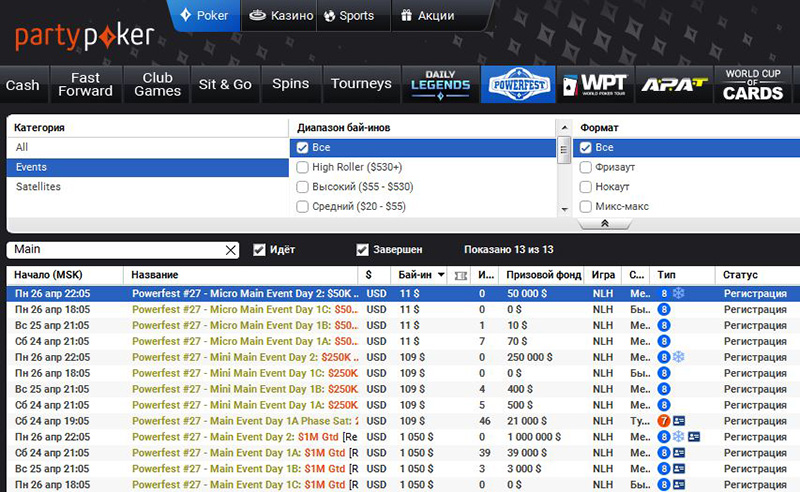Select Micro Main Event Day 2 row

pos(404,293)
